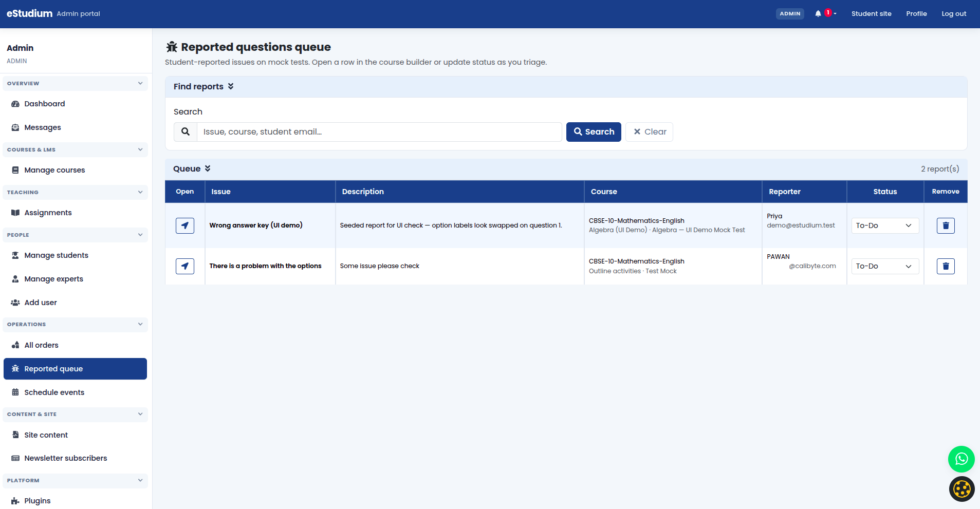Click the Reported queue bug icon in sidebar

point(15,369)
